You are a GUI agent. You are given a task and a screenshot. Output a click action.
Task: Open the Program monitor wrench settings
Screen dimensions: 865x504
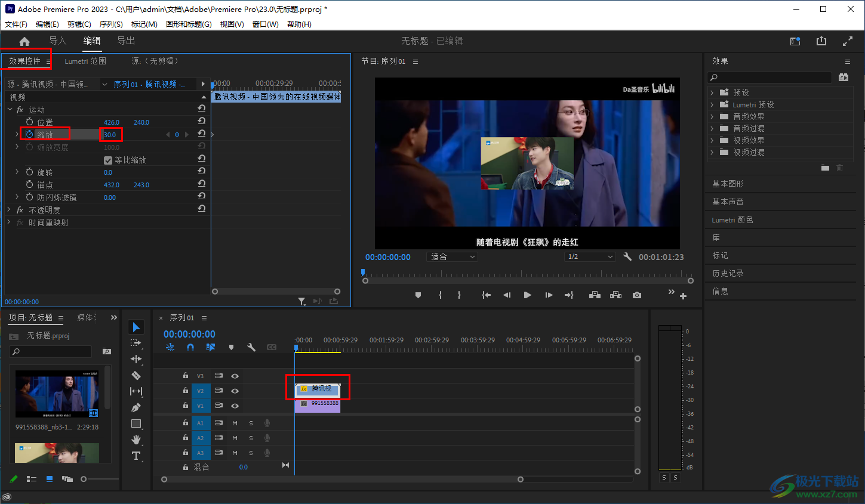coord(627,256)
